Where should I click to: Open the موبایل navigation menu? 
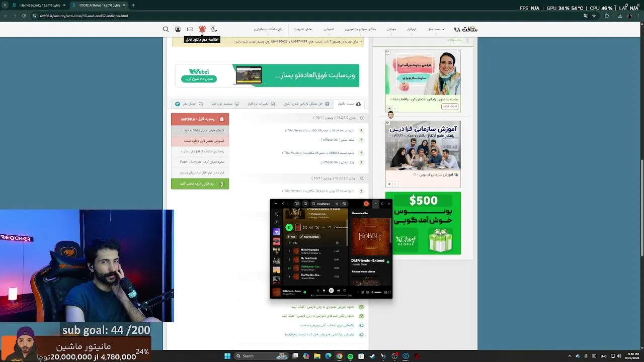click(x=391, y=29)
